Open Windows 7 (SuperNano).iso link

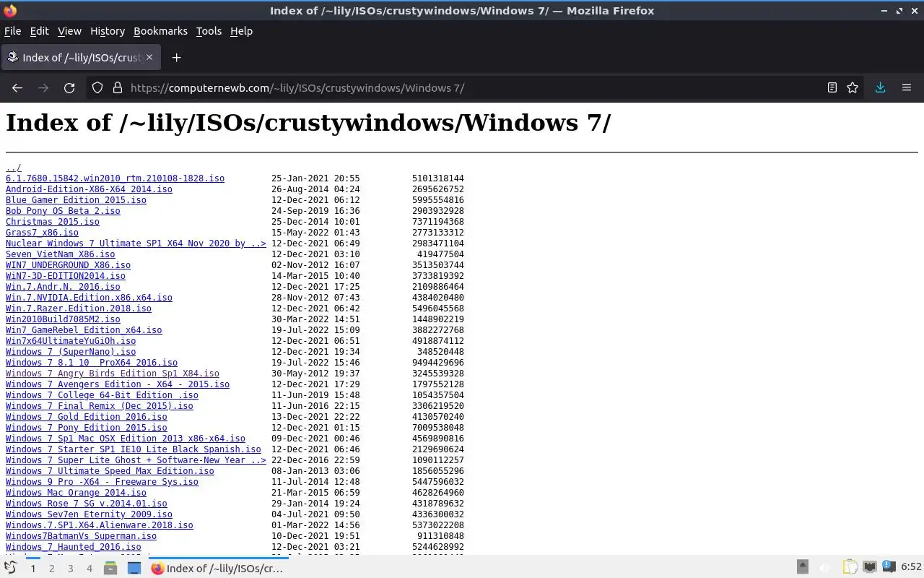coord(71,352)
